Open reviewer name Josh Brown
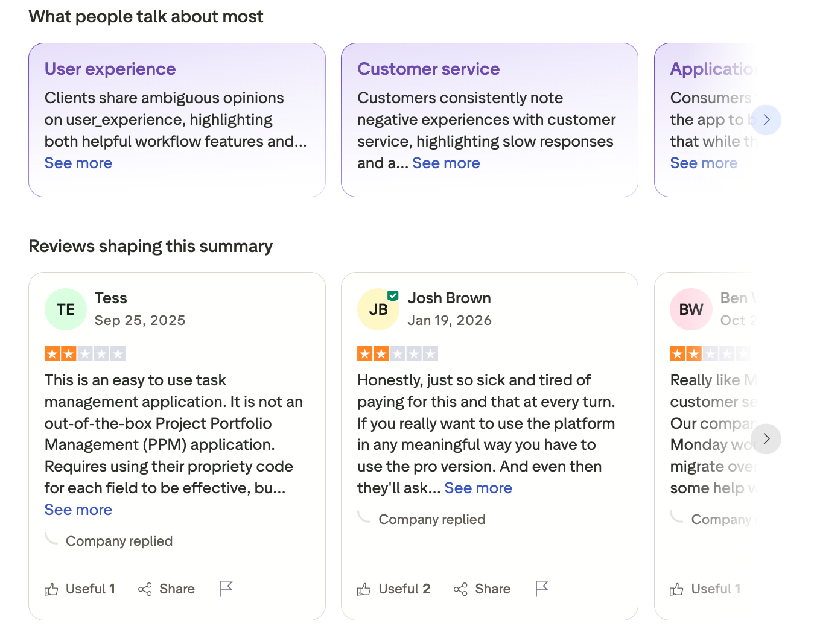The height and width of the screenshot is (644, 817). tap(449, 298)
